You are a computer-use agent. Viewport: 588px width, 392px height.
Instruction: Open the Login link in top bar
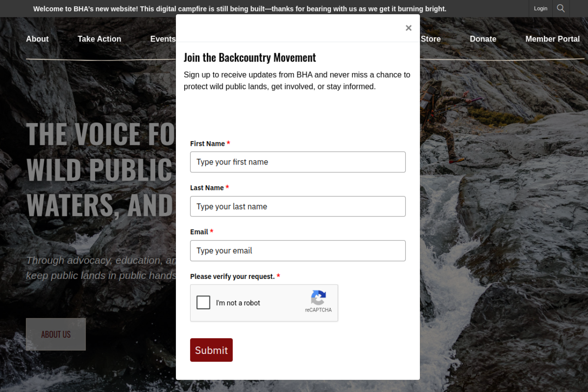(541, 8)
